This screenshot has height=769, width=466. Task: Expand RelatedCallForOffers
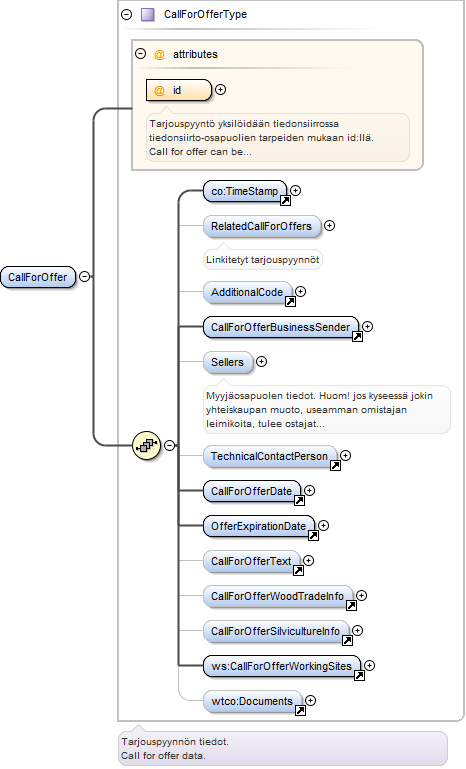(x=330, y=226)
